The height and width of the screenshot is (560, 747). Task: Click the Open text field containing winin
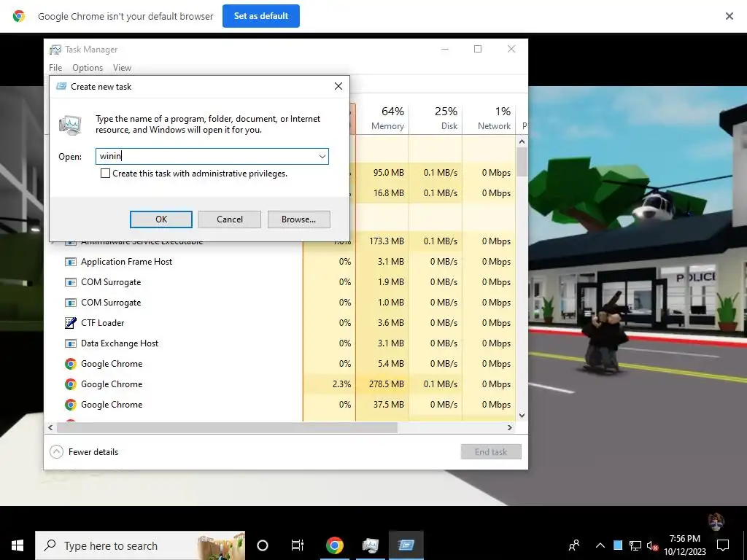pos(212,156)
